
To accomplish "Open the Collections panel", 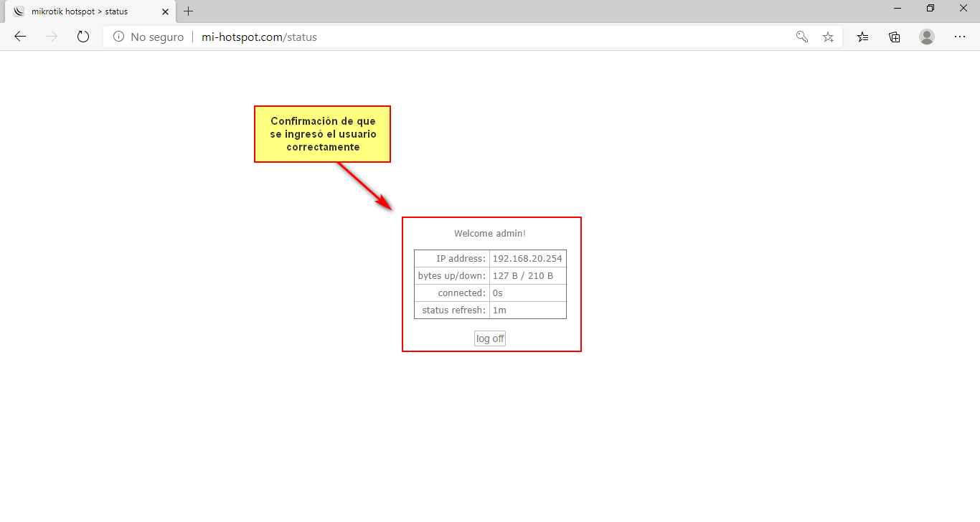I will (x=894, y=37).
